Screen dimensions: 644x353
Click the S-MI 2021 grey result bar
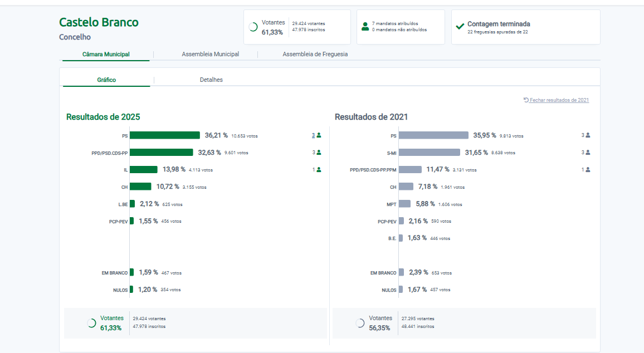[429, 153]
